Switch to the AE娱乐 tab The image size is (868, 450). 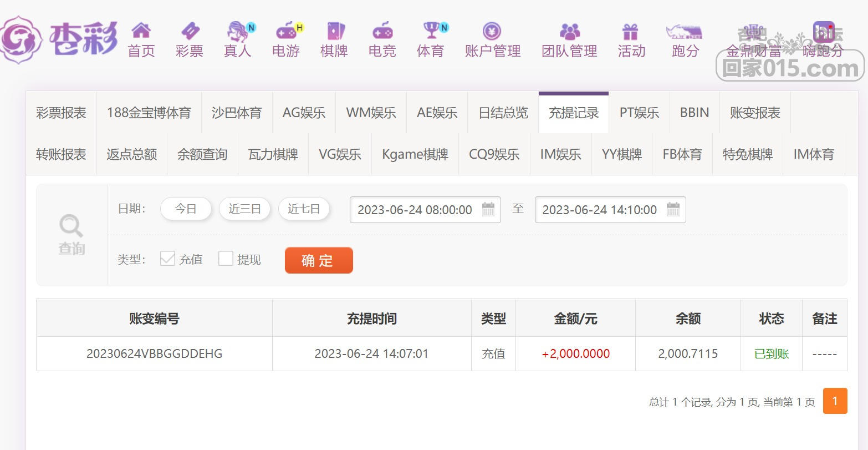click(437, 113)
